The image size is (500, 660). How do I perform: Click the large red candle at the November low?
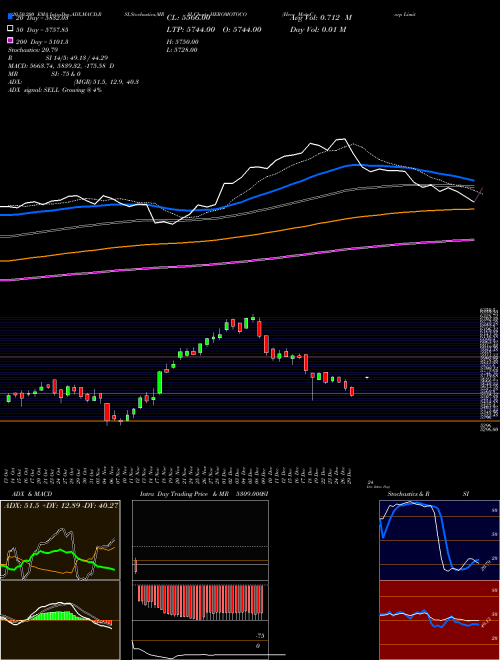pyautogui.click(x=107, y=412)
